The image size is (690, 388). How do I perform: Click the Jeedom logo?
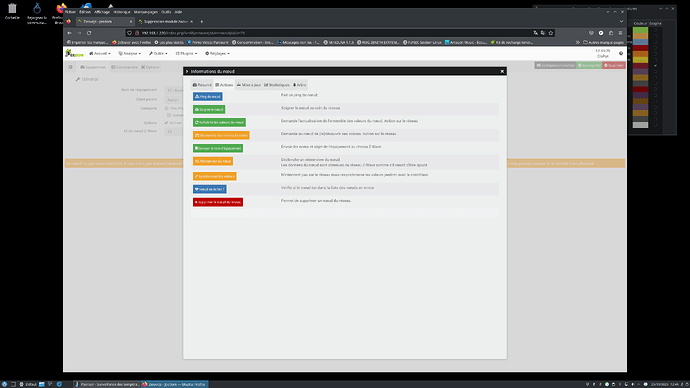[74, 53]
